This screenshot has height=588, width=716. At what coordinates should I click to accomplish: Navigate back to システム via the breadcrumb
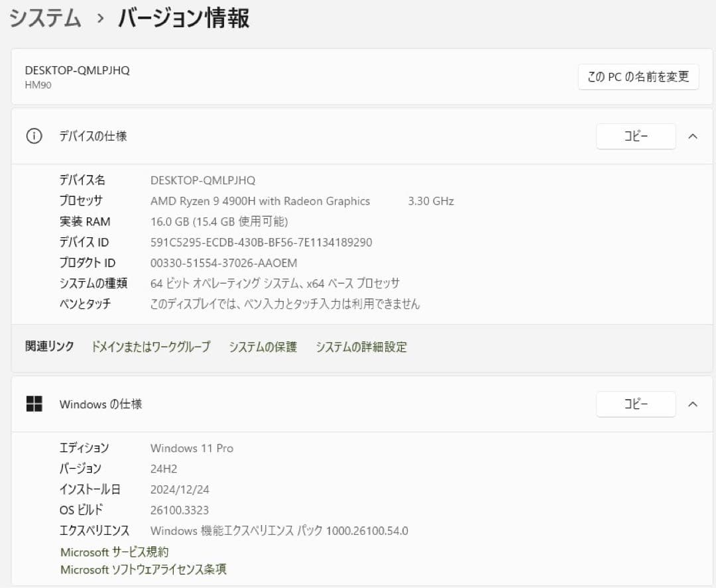[44, 19]
